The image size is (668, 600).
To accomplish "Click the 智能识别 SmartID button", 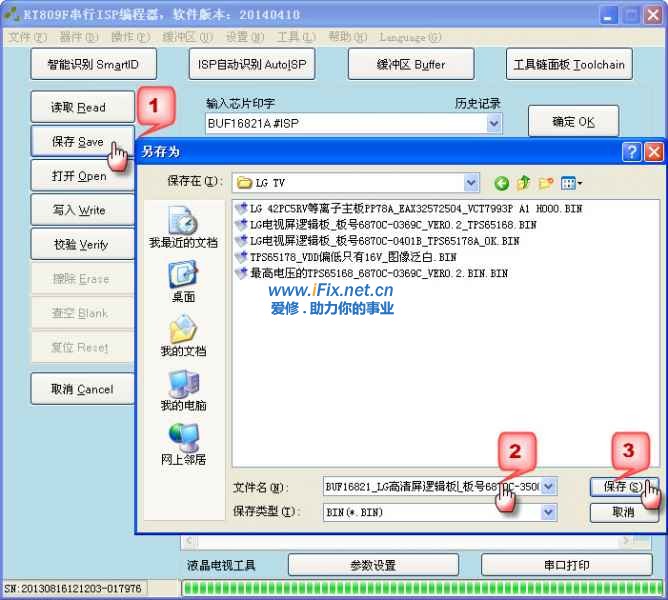I will click(x=93, y=65).
